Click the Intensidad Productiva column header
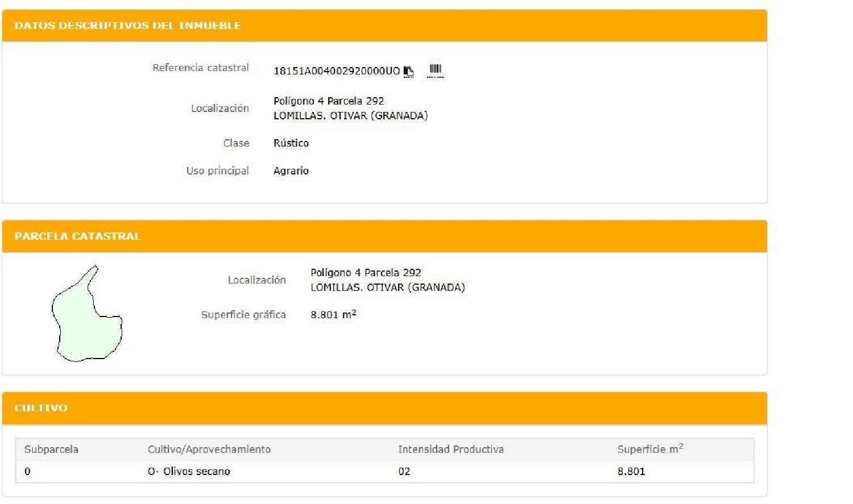853x504 pixels. pyautogui.click(x=451, y=449)
